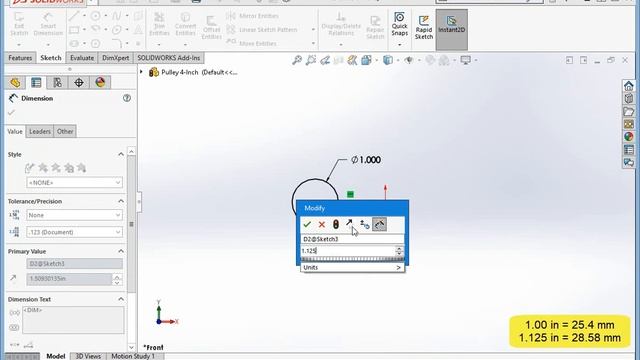The width and height of the screenshot is (640, 360).
Task: Open style dropdown showing <NONE>
Action: point(74,182)
